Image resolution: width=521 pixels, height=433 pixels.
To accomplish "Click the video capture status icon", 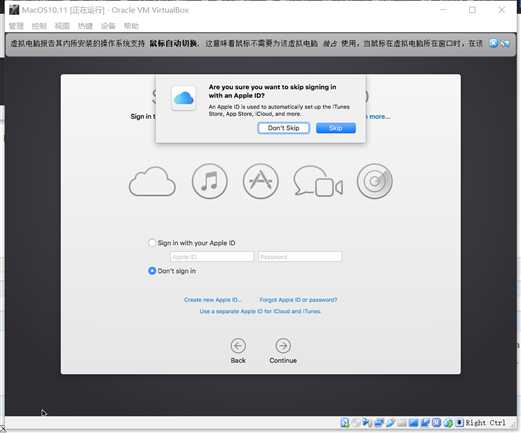I will (425, 423).
